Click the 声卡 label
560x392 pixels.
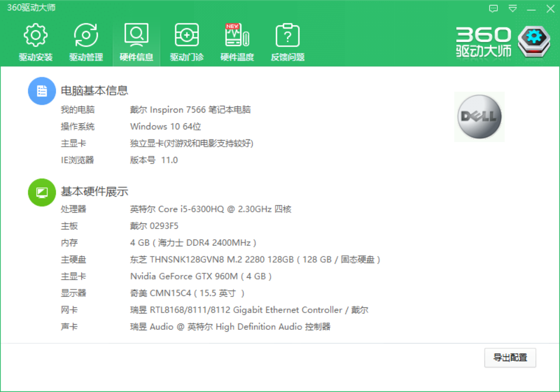[69, 326]
